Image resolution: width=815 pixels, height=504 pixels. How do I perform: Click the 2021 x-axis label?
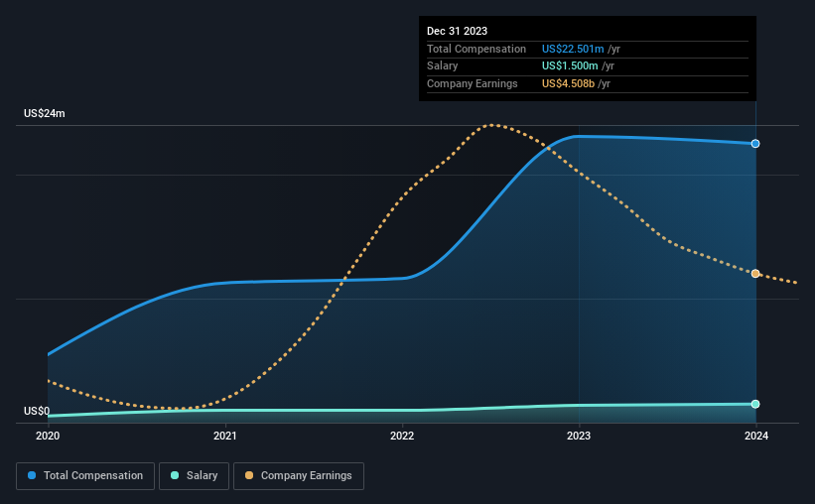click(x=224, y=436)
